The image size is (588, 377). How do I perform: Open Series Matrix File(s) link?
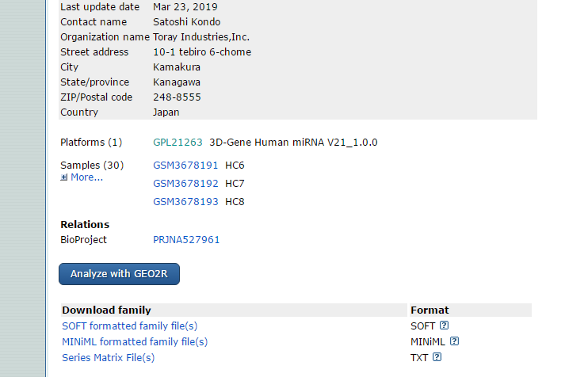coord(108,357)
